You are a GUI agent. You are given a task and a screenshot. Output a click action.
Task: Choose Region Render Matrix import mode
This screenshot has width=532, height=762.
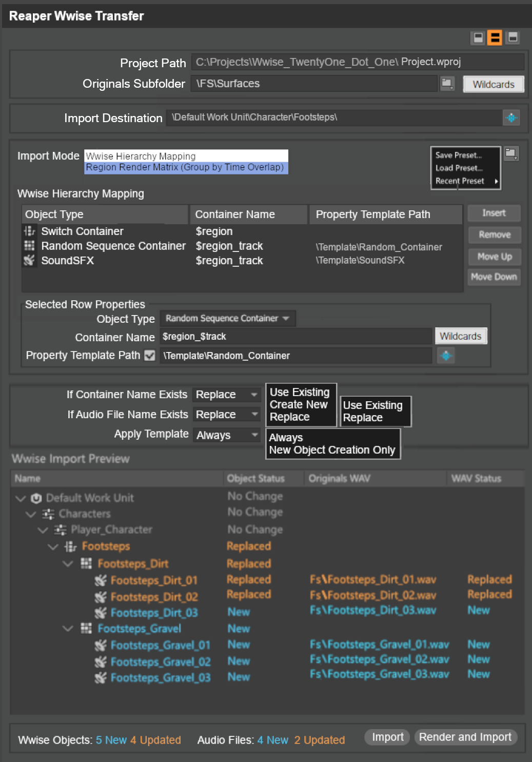coord(185,167)
